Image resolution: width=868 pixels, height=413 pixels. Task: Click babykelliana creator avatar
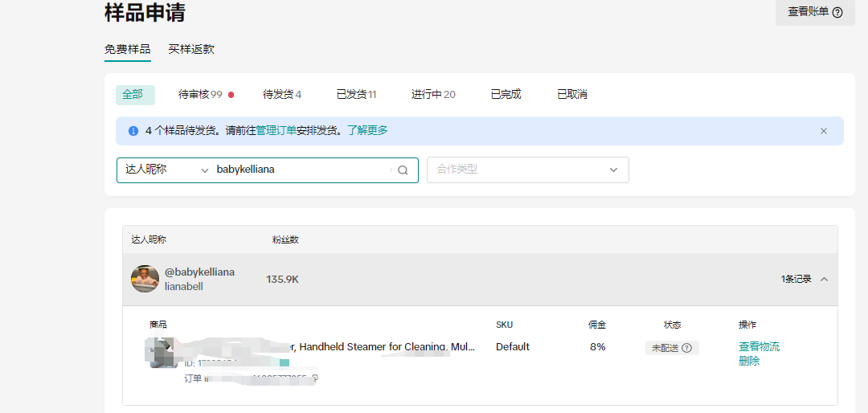pyautogui.click(x=145, y=279)
